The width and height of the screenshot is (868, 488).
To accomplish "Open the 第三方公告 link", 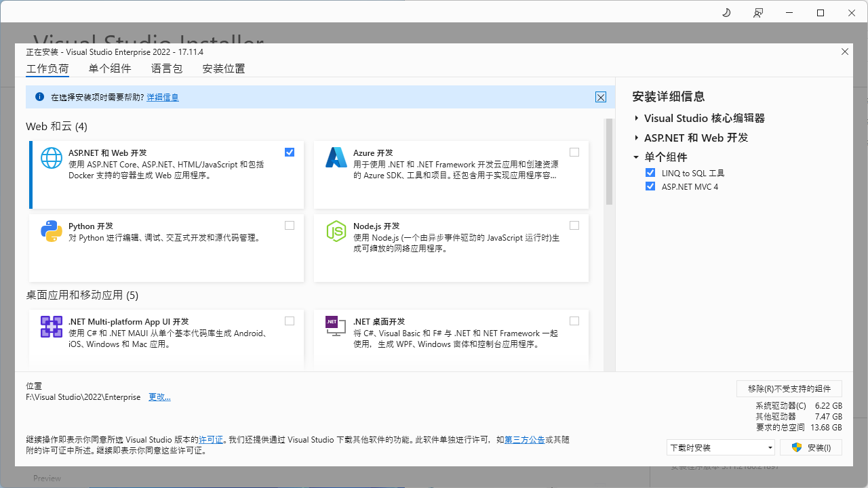I will pos(524,440).
